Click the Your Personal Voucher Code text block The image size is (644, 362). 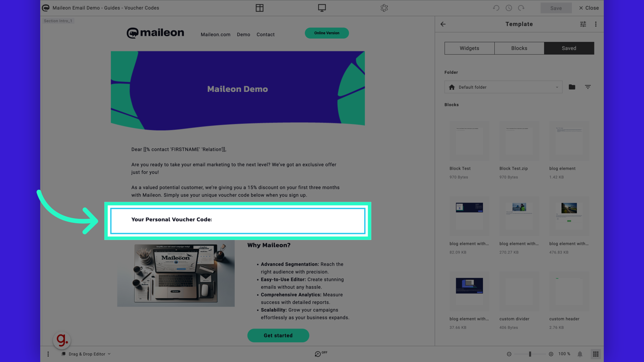click(237, 221)
